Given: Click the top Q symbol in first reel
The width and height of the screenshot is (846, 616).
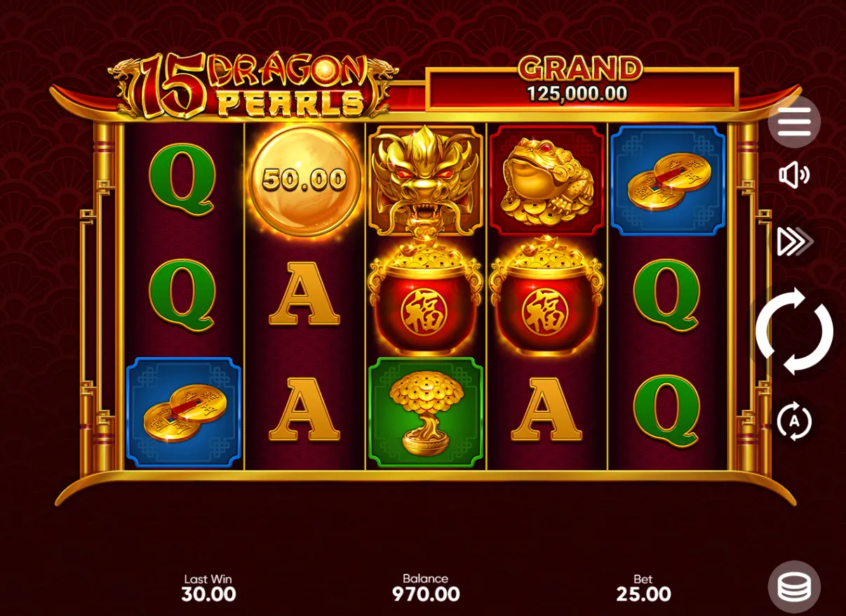Looking at the screenshot, I should (x=182, y=181).
